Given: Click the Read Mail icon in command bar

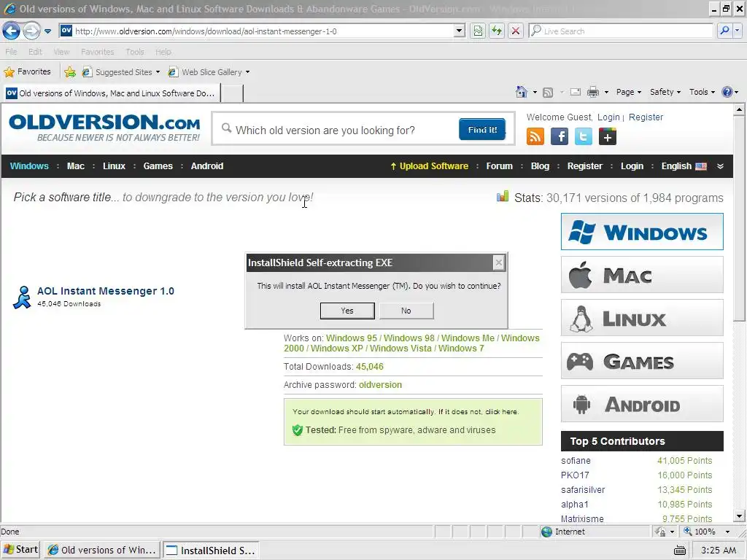Looking at the screenshot, I should point(576,92).
